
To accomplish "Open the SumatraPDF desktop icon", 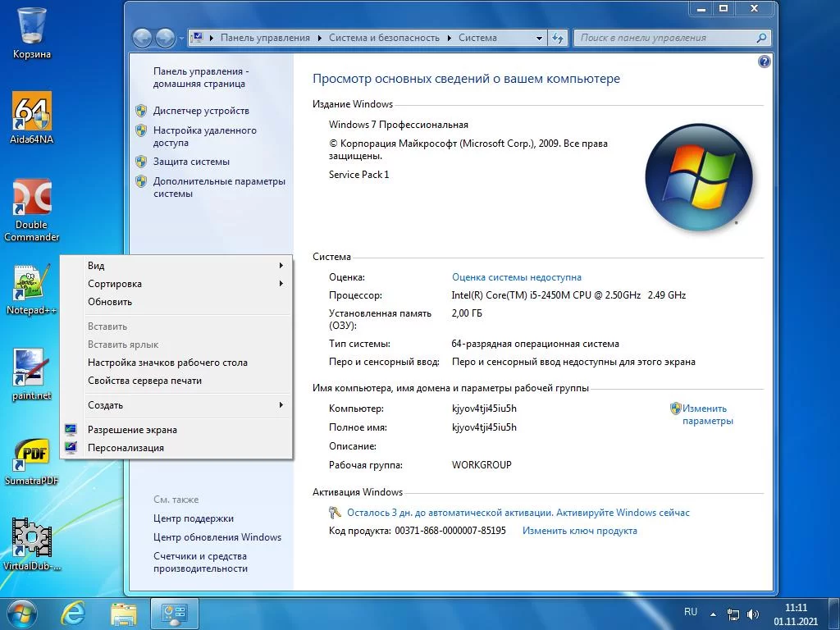I will [x=32, y=454].
